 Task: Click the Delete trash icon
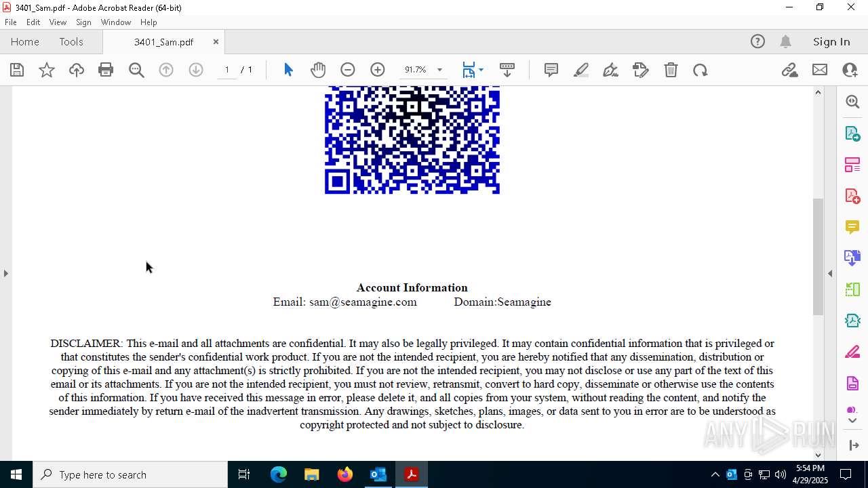point(671,70)
